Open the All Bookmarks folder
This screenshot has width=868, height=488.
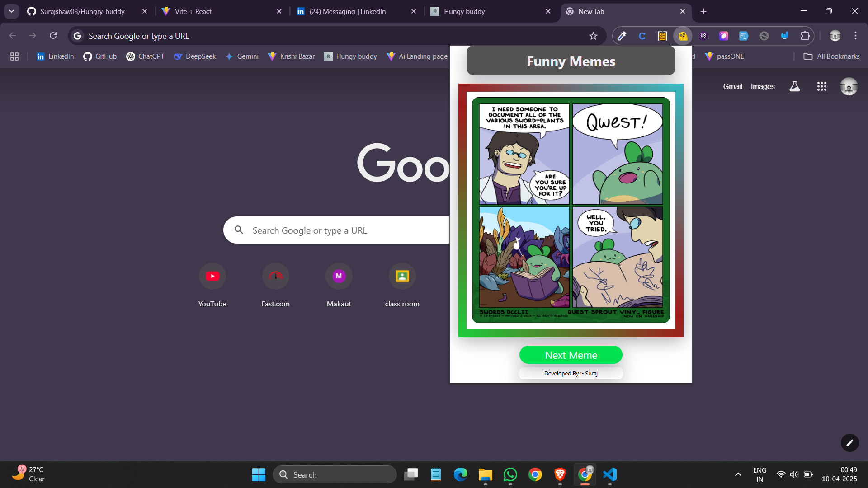pos(831,56)
